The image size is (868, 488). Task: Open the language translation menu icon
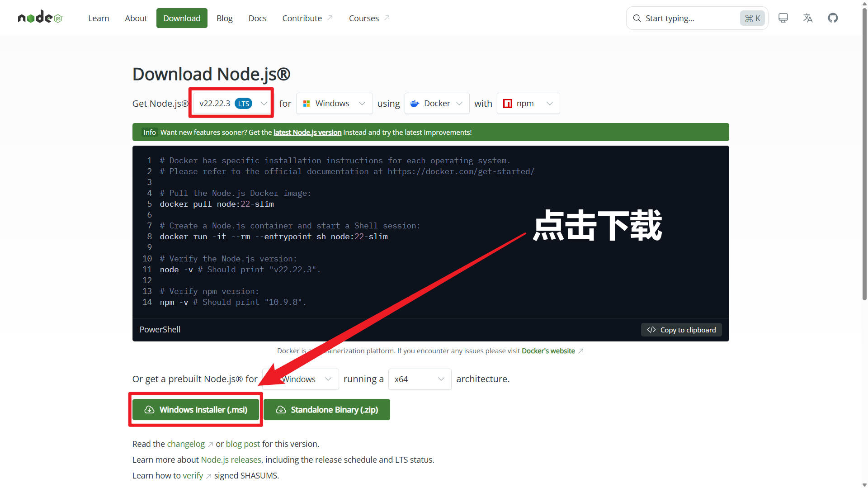(x=808, y=18)
